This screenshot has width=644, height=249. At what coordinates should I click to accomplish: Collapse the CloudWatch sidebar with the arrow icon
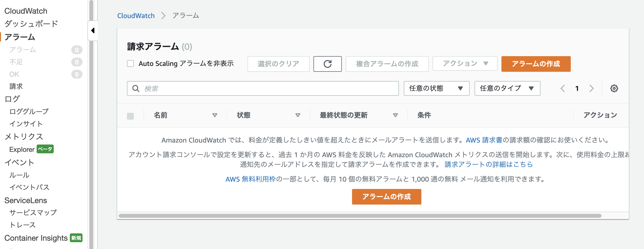93,30
